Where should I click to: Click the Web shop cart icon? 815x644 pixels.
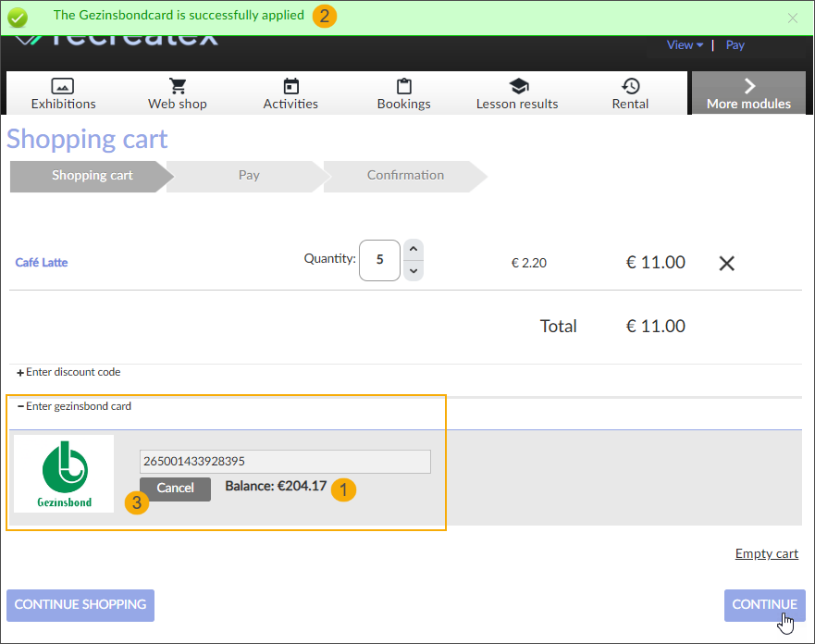(x=178, y=86)
